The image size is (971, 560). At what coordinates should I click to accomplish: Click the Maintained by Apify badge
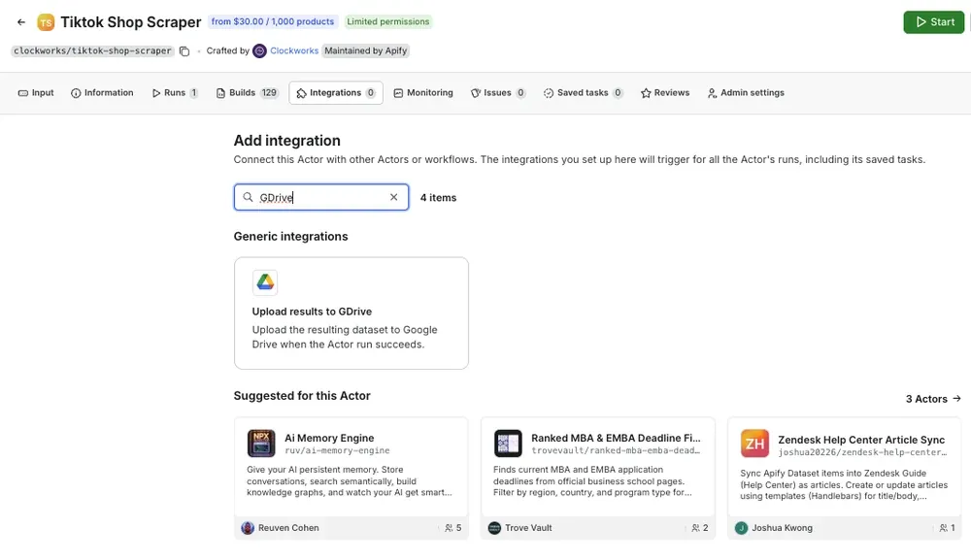pyautogui.click(x=365, y=50)
